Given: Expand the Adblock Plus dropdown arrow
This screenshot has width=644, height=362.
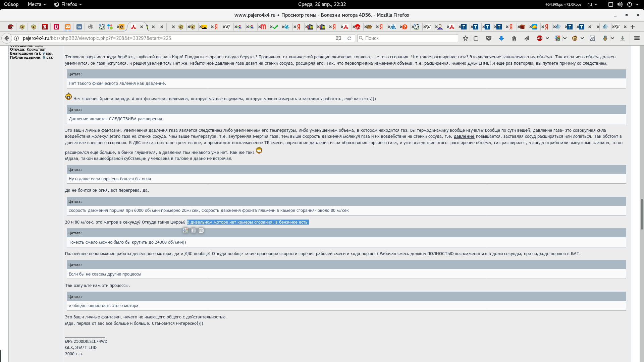Looking at the screenshot, I should point(547,38).
